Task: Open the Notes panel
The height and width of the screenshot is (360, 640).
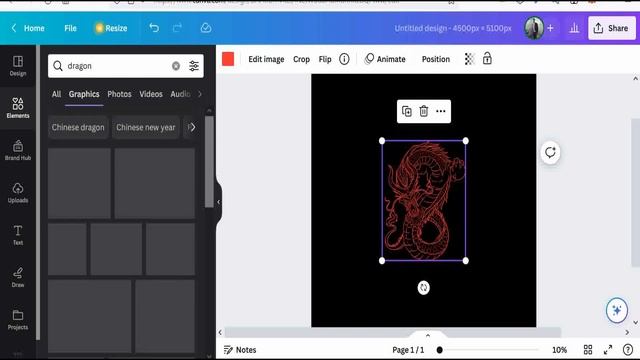Action: 240,350
